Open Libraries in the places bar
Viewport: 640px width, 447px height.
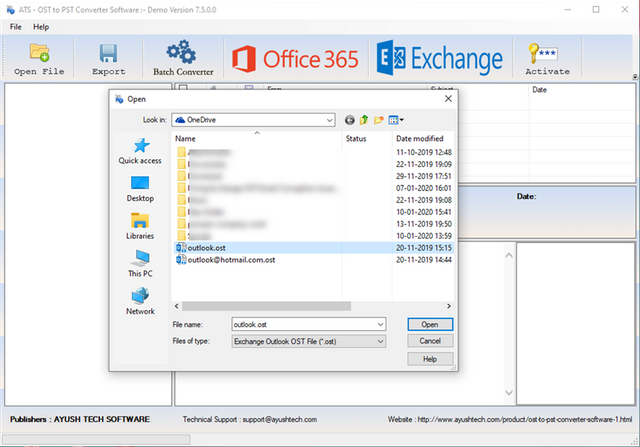[140, 226]
